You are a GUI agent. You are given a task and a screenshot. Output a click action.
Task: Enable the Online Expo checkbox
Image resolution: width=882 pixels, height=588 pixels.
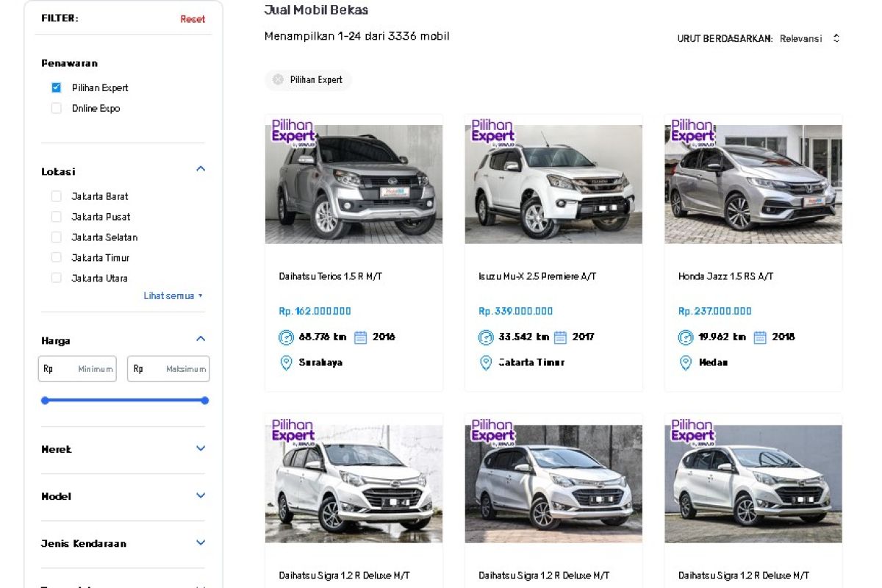coord(57,108)
